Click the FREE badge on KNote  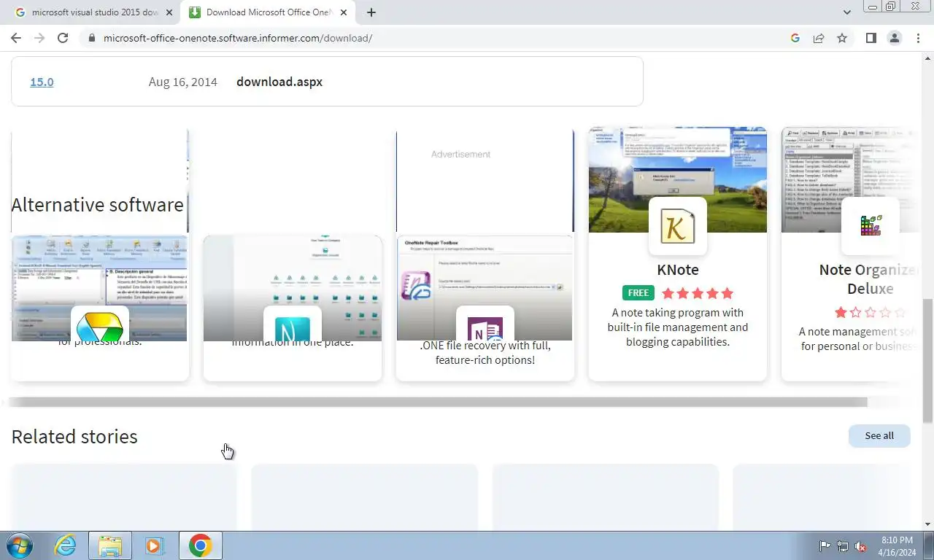[638, 293]
